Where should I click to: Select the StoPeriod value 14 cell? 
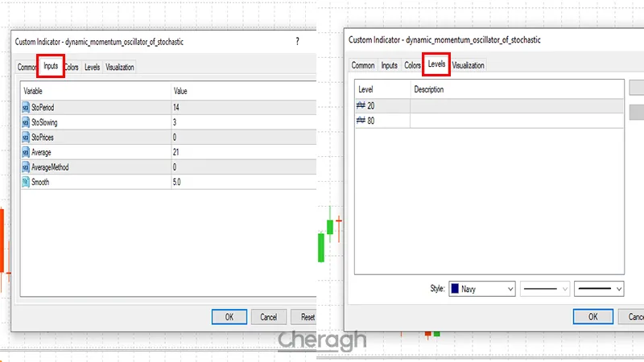pos(242,107)
